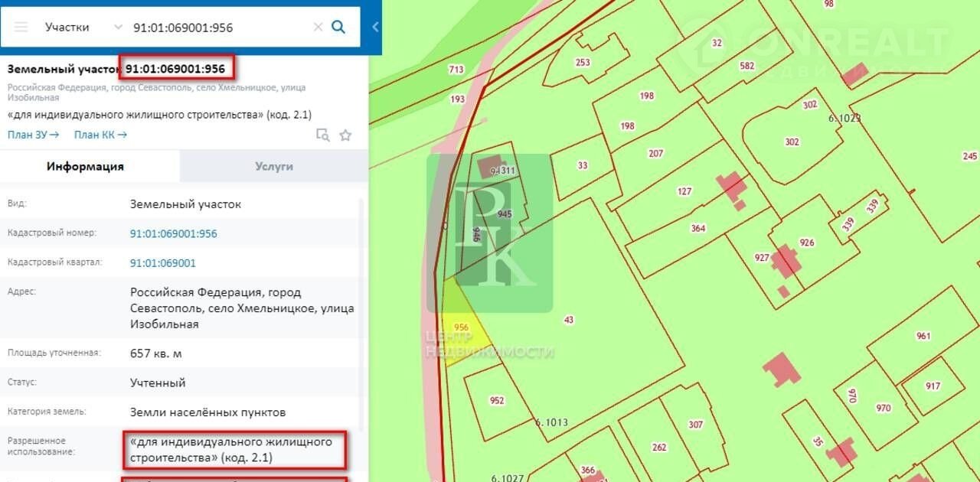Collapse the side panel with arrow
The width and height of the screenshot is (980, 482).
[x=375, y=28]
